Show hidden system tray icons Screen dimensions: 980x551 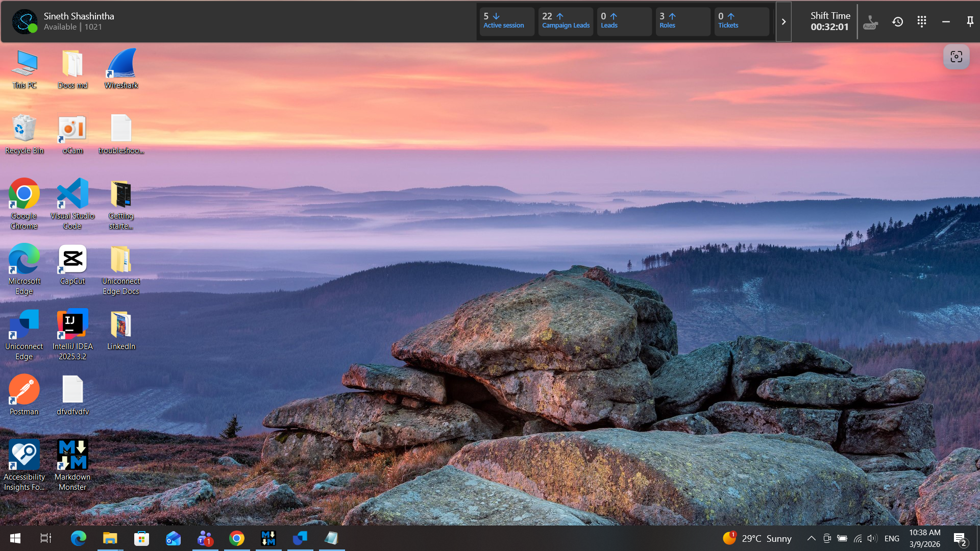click(x=811, y=538)
